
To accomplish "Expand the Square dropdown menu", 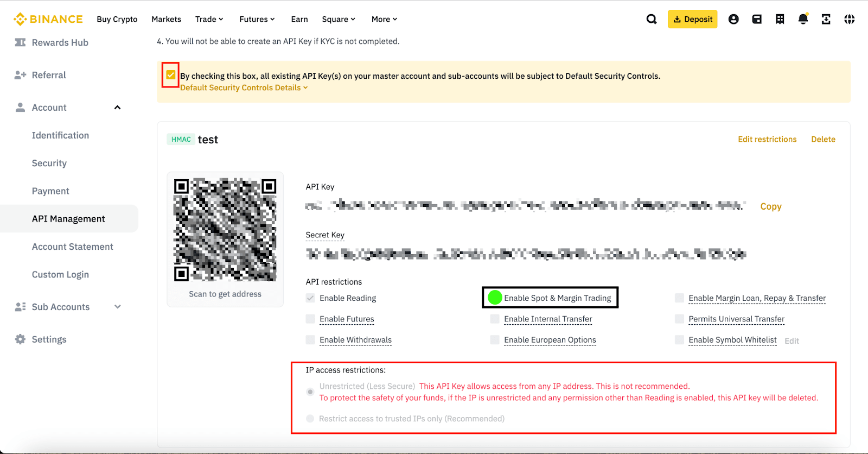I will coord(339,19).
